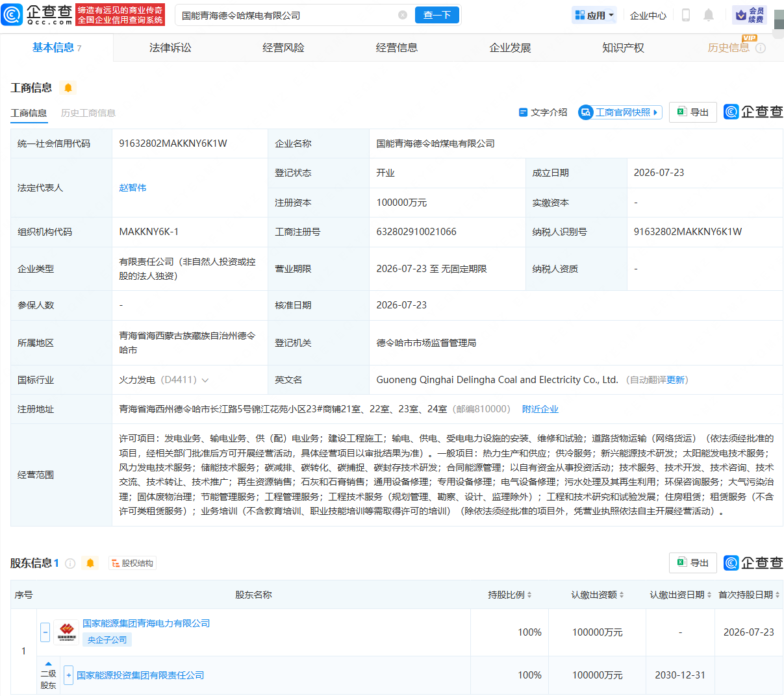Open the 历史信息 VIP tab
784x696 pixels.
(x=728, y=47)
